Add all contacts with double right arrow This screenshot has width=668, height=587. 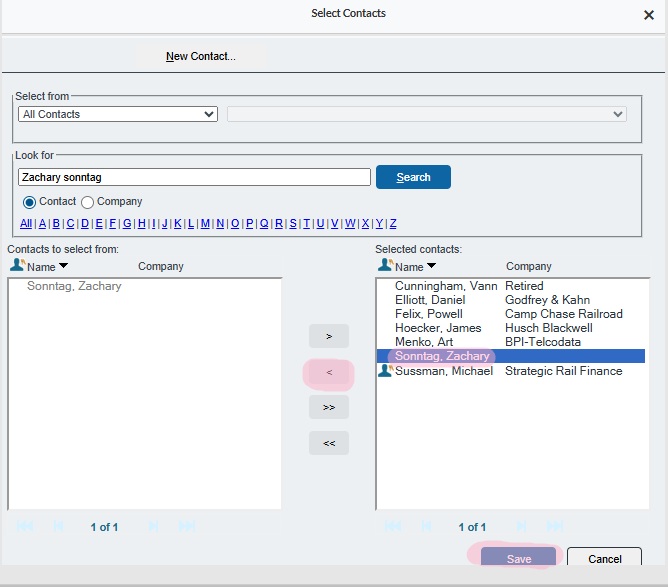pyautogui.click(x=329, y=407)
